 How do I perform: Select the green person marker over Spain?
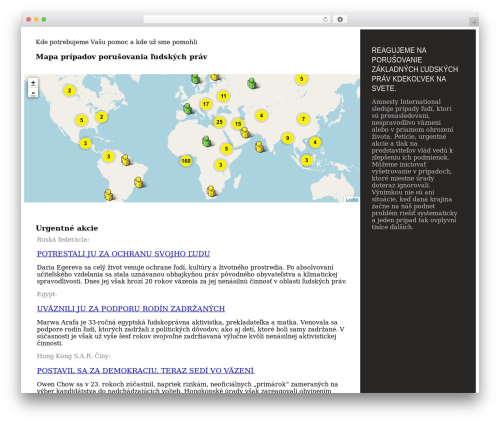(188, 108)
